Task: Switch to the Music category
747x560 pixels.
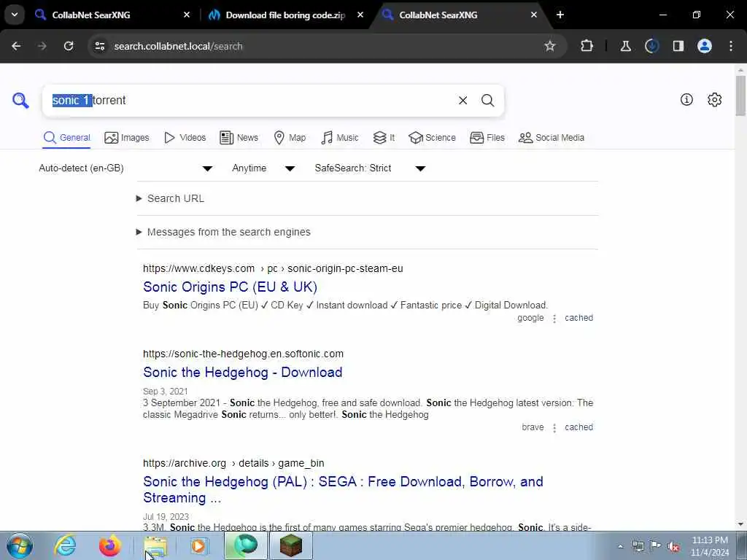Action: click(340, 138)
